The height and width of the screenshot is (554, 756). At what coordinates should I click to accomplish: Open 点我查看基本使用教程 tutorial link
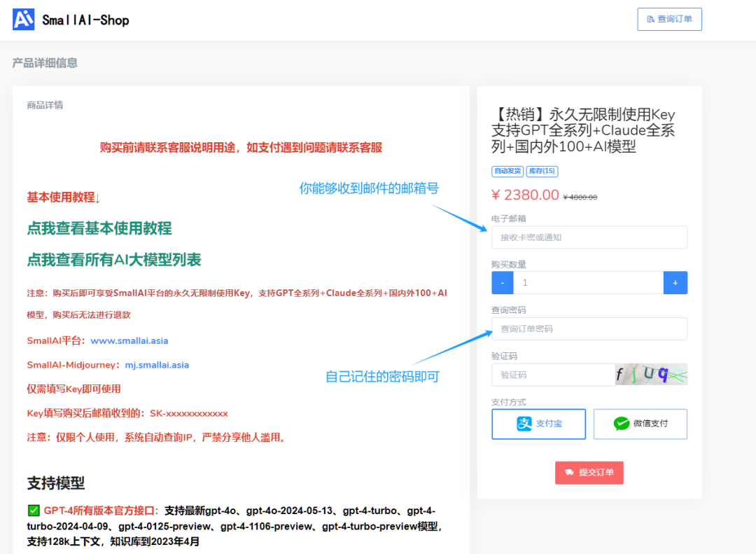(x=99, y=228)
